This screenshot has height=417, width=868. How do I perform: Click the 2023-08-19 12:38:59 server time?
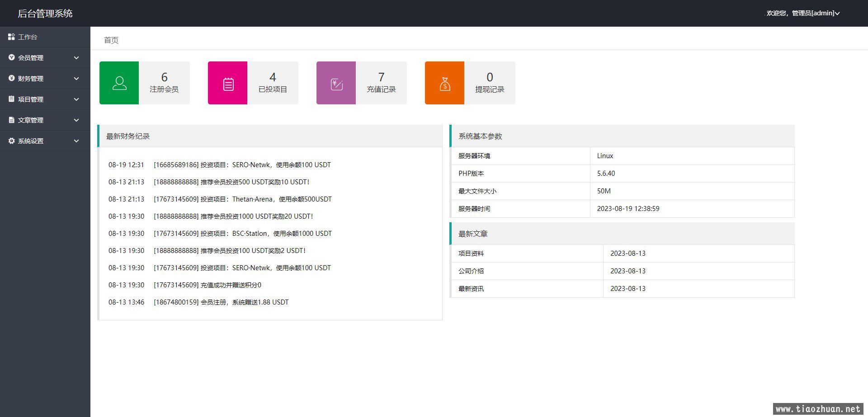[628, 209]
